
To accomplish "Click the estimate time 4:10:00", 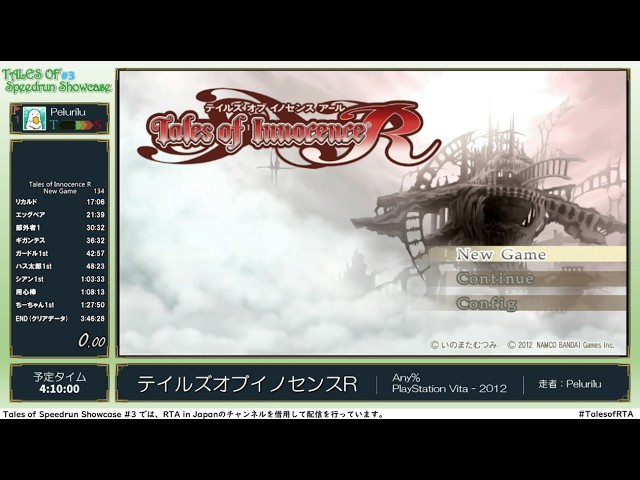I will [60, 389].
